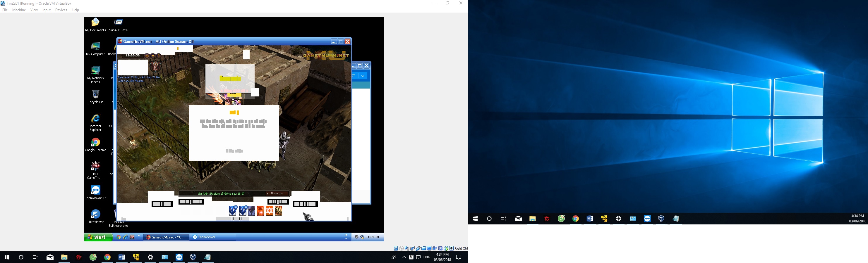Open Settings gear on taskbar below VirtualBox
Image resolution: width=868 pixels, height=263 pixels.
[x=150, y=257]
